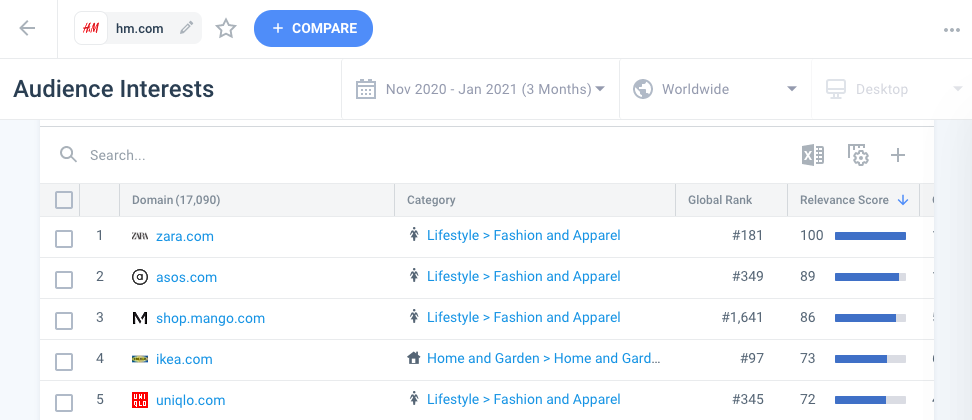Open Mango's Fashion and Apparel category
This screenshot has width=972, height=420.
pyautogui.click(x=524, y=317)
